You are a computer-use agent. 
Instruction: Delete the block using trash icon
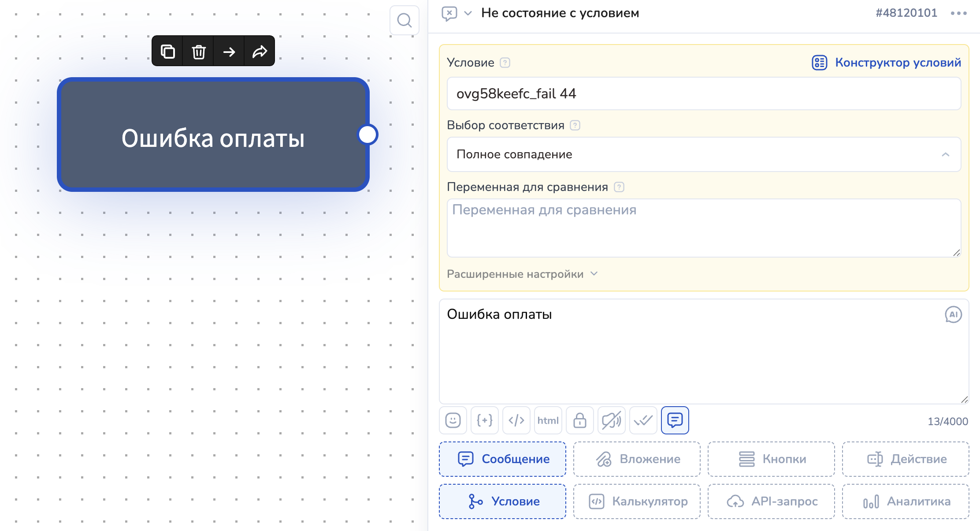pos(198,52)
